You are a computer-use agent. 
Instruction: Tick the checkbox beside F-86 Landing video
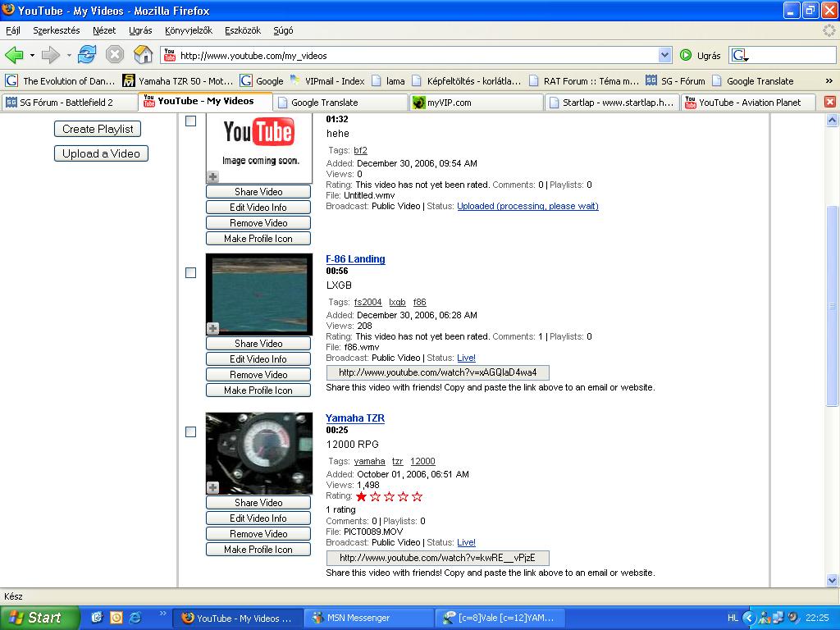(x=191, y=272)
